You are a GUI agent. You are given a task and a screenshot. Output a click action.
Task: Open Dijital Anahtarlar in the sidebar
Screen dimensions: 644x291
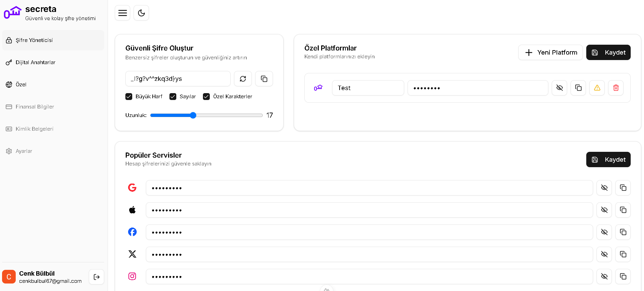36,62
